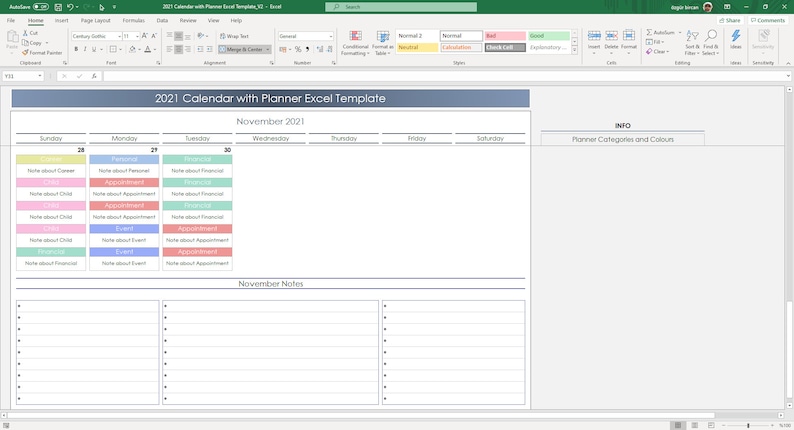Apply the Good cell style
This screenshot has height=430, width=794.
point(549,36)
